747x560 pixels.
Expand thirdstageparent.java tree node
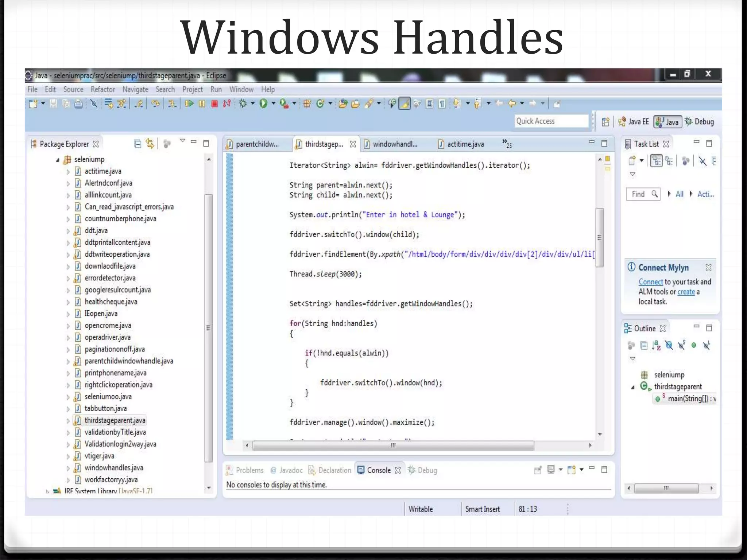[x=68, y=421]
